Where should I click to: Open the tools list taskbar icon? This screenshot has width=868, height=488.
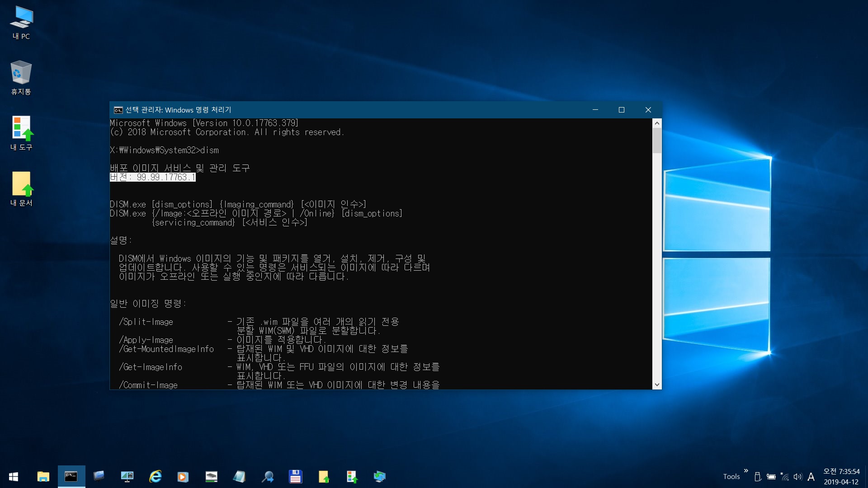coord(352,477)
